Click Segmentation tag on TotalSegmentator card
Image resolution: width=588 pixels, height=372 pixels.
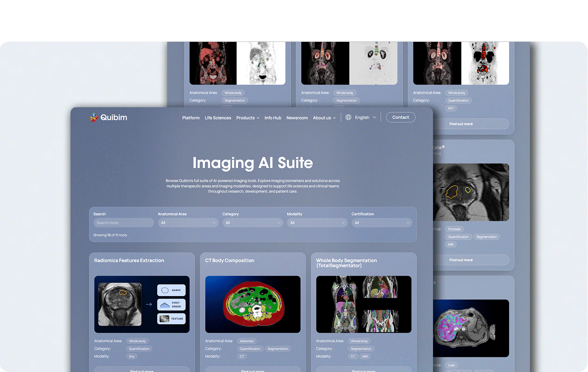[361, 349]
